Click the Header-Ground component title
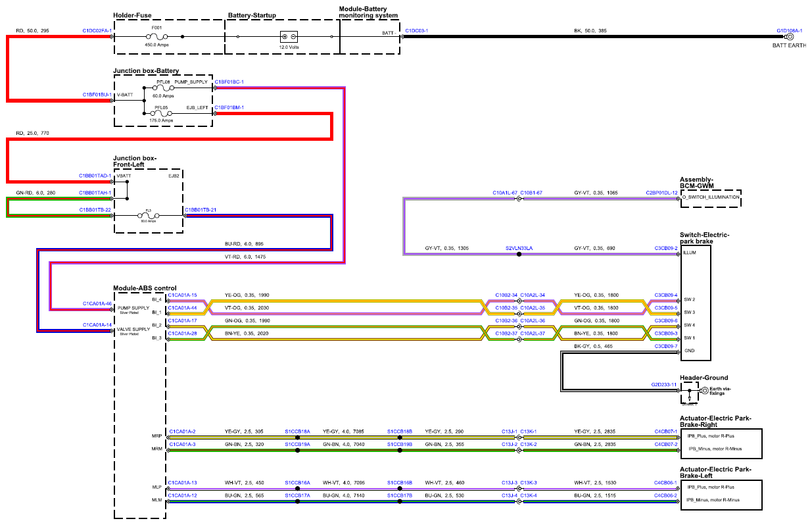This screenshot has width=812, height=525. point(704,378)
